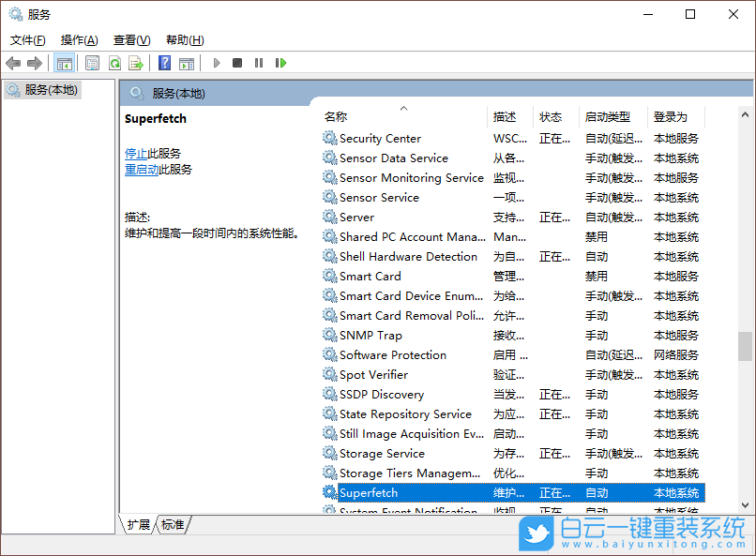The width and height of the screenshot is (756, 556).
Task: Click the Back arrow toolbar icon
Action: 13,63
